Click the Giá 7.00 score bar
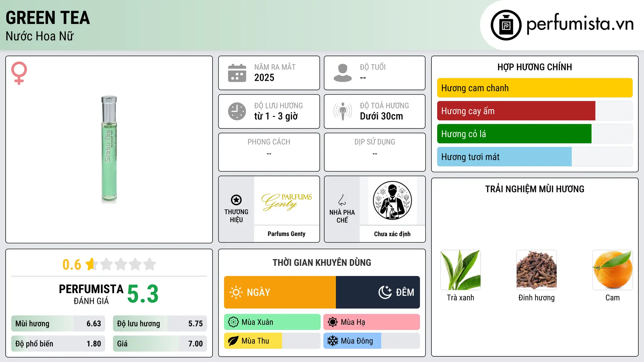 pos(160,343)
